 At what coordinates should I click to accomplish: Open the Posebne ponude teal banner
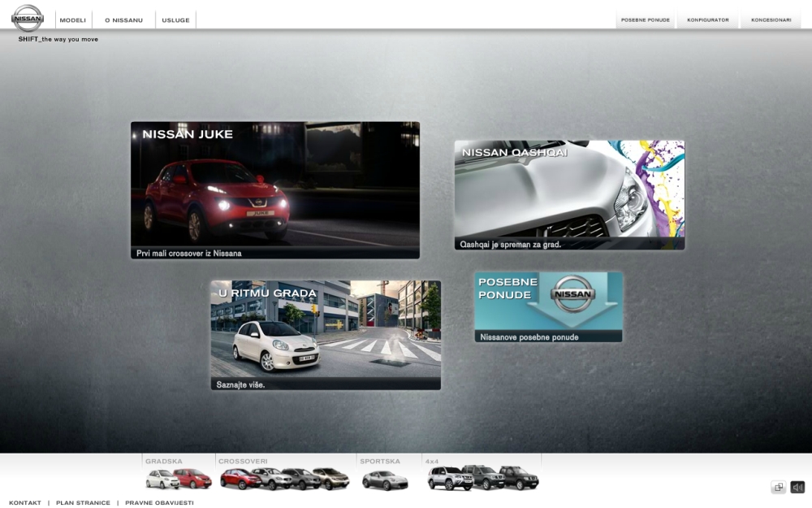click(x=548, y=307)
